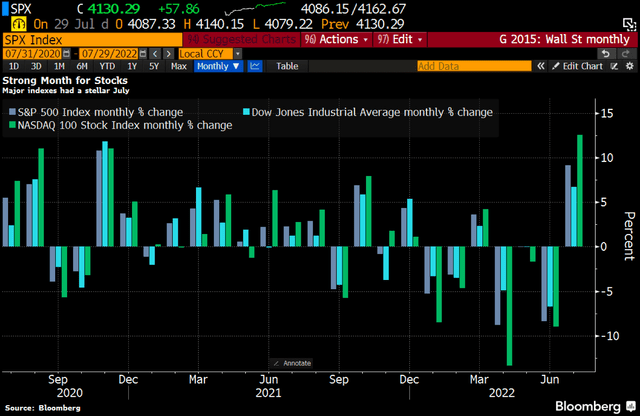Click the lowest green NASDAQ bar for April 2022
Image resolution: width=640 pixels, height=416 pixels.
click(x=509, y=306)
